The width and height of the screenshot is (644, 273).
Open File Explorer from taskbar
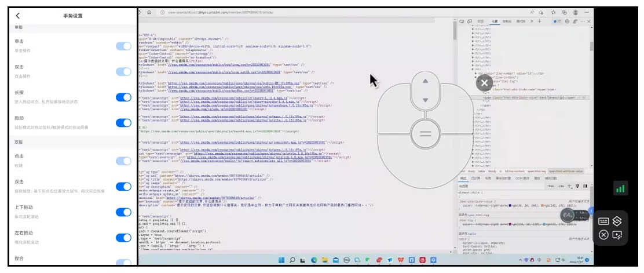324,260
